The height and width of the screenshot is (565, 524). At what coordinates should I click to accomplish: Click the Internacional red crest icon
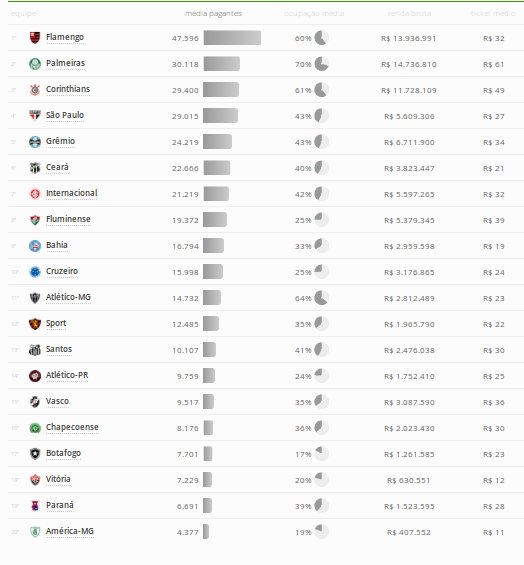[x=35, y=194]
